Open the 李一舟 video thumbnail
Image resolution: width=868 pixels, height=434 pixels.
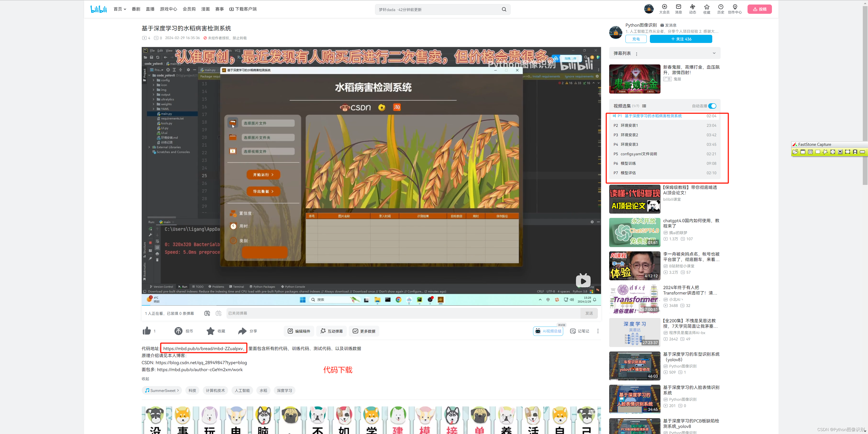(634, 266)
